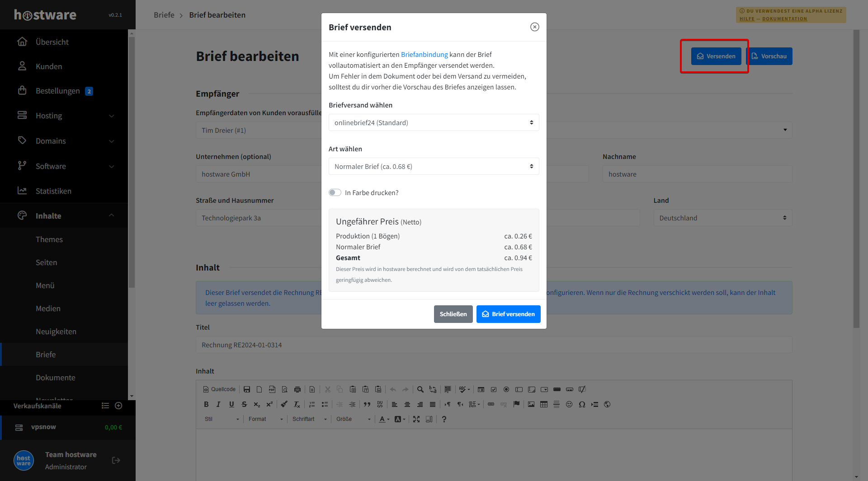Click the print icon in editor toolbar

click(x=297, y=389)
